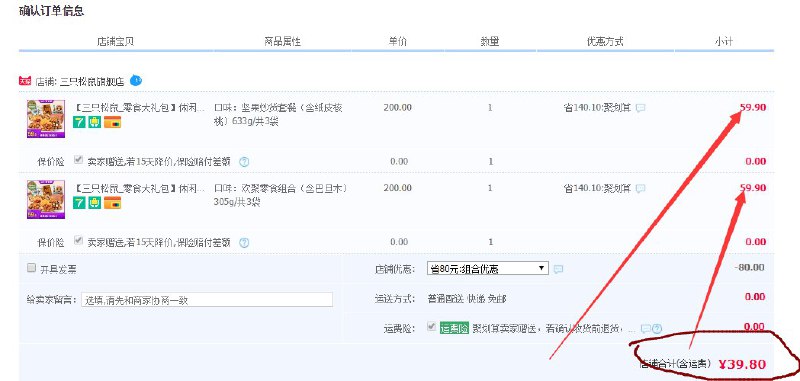Screen dimensions: 800x381
Task: Click the 卖家赠送 insurance text under 坚果炒货套餐
Action: click(159, 162)
